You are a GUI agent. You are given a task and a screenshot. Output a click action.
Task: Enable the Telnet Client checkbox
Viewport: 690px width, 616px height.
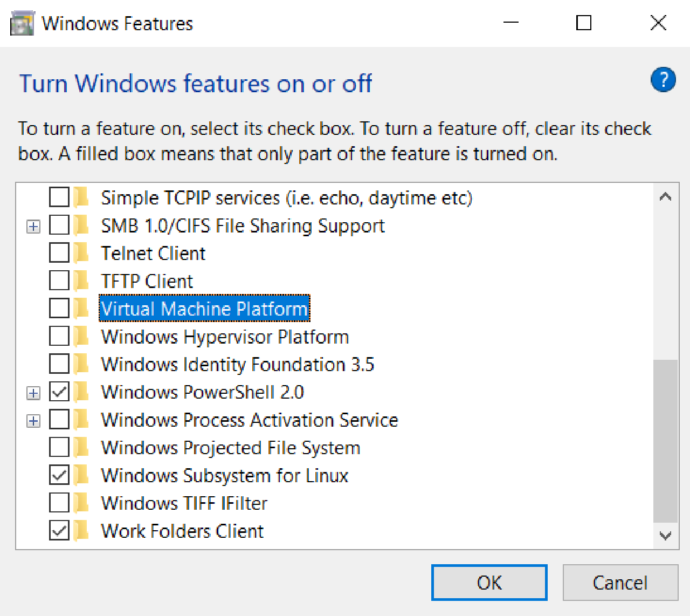click(59, 252)
